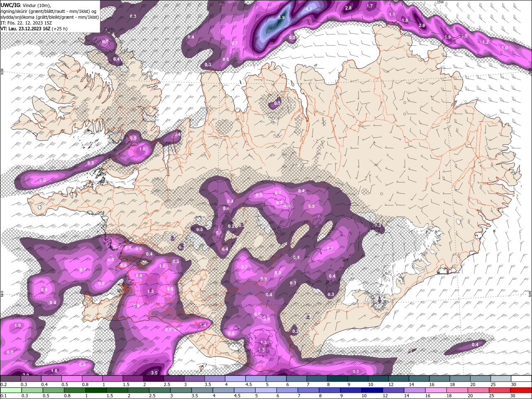Select upper legend white swatch at 30

[521, 379]
